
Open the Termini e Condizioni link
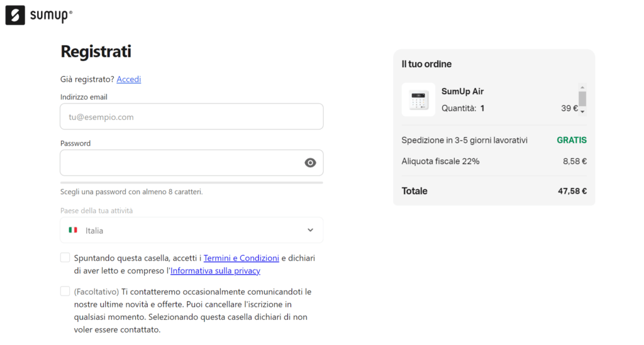[241, 258]
